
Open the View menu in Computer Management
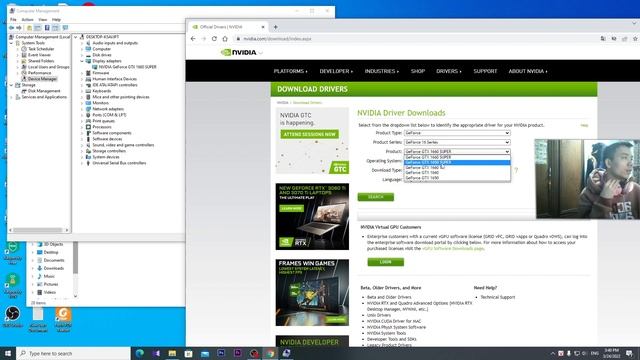[42, 20]
